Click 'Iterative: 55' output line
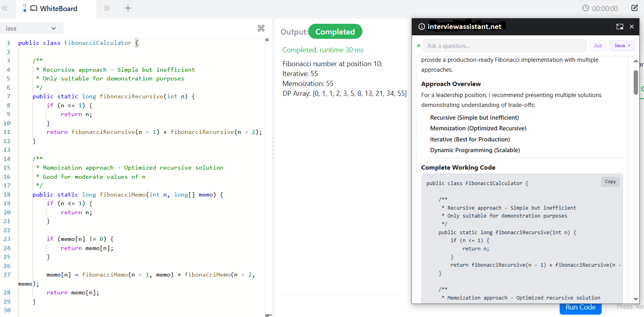 (300, 74)
